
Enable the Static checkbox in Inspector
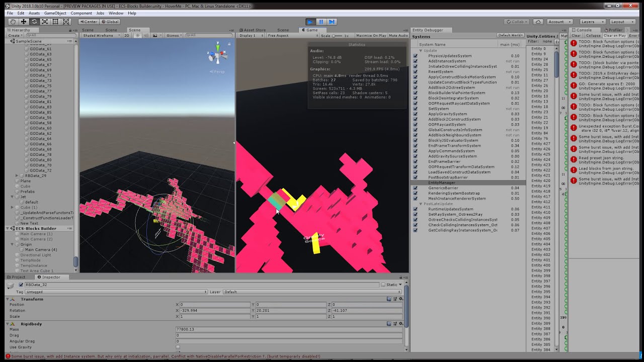click(383, 285)
